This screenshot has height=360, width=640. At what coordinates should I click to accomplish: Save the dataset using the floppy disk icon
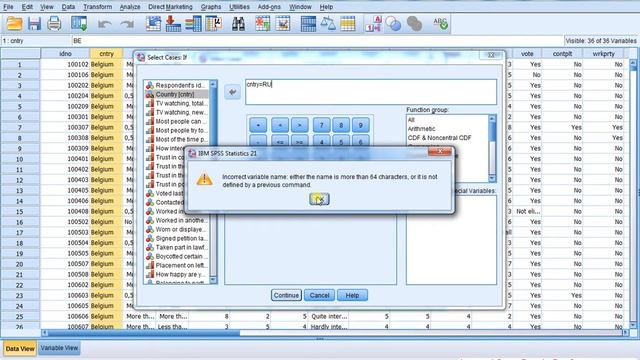coord(35,24)
